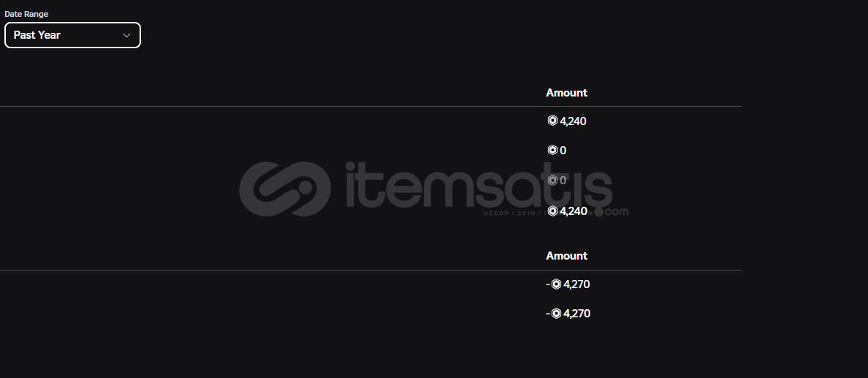This screenshot has width=868, height=378.
Task: Click Robux icon in the last 4,240 row
Action: (x=552, y=211)
